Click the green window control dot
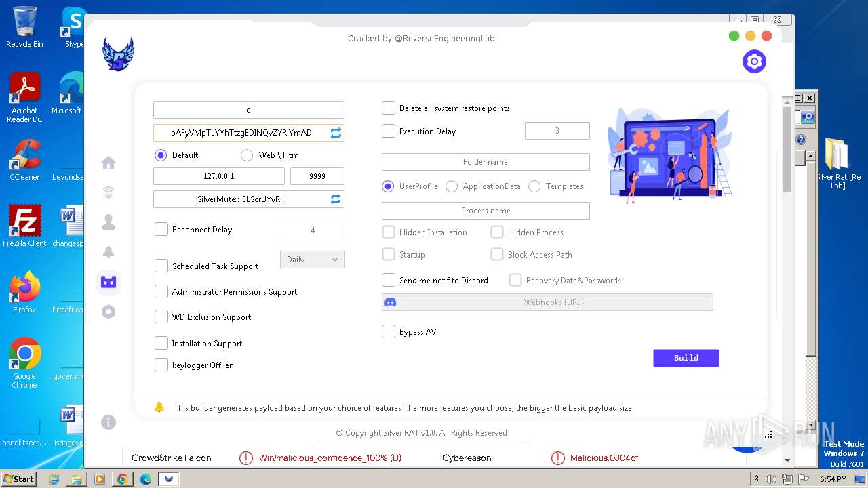The width and height of the screenshot is (868, 488). (x=734, y=36)
